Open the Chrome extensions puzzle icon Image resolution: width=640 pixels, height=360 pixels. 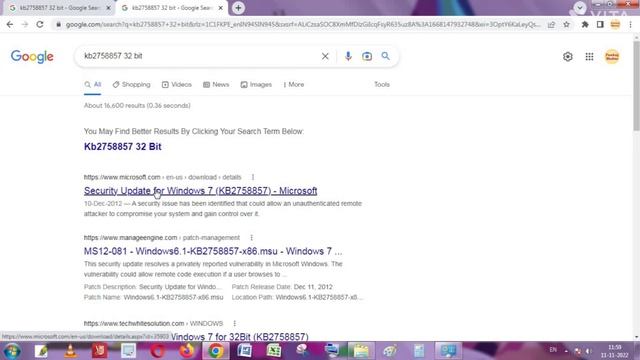pyautogui.click(x=585, y=24)
